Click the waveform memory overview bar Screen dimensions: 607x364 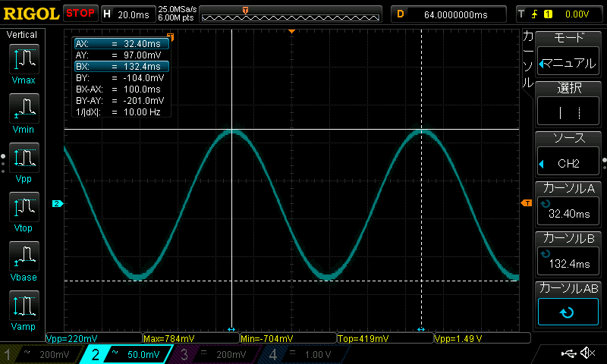click(291, 14)
